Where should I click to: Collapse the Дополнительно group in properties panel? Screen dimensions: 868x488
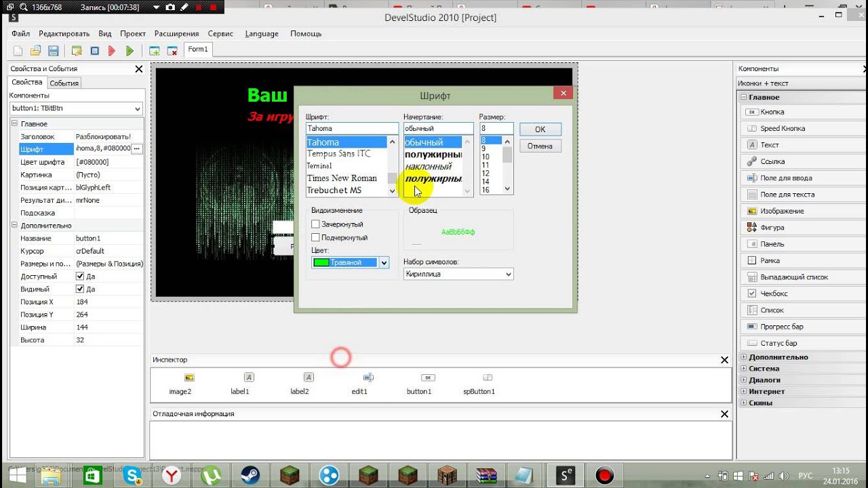(x=14, y=226)
